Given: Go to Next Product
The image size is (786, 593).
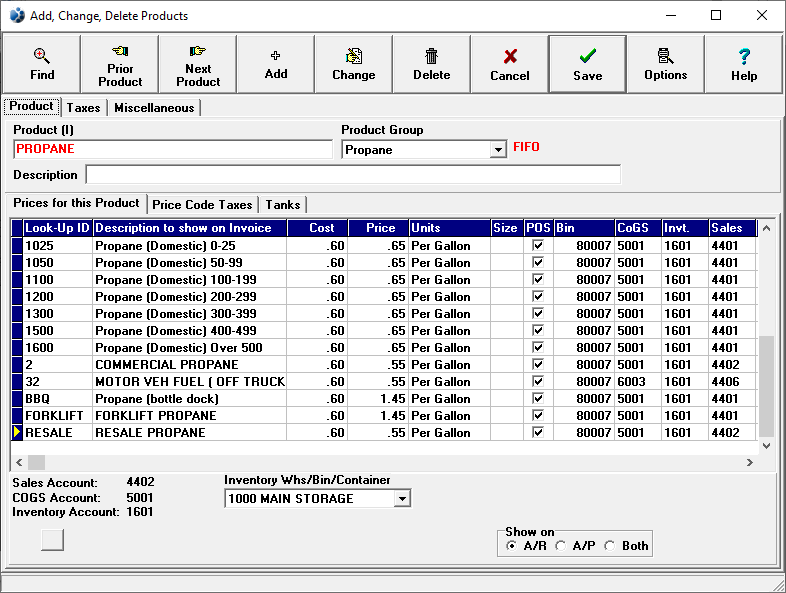Looking at the screenshot, I should 198,64.
